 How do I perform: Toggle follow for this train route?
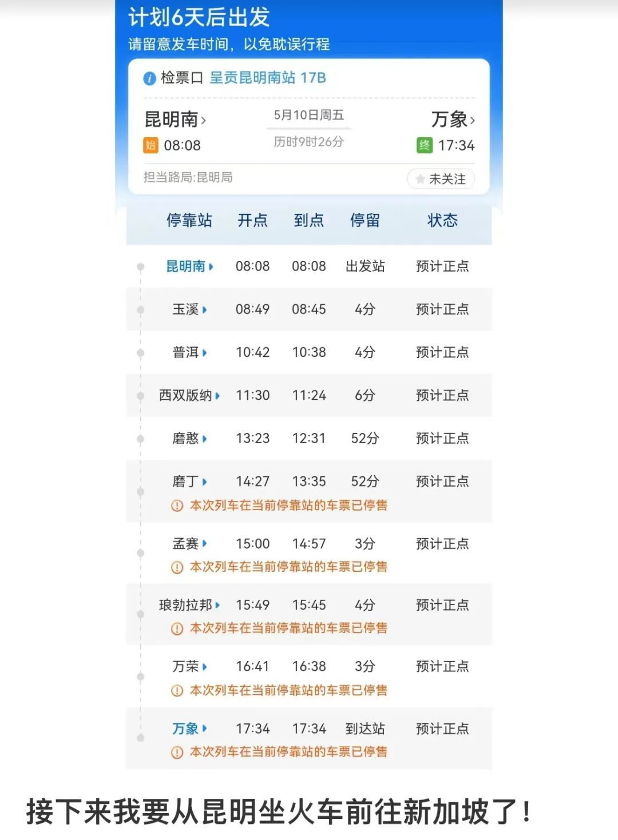[x=441, y=179]
